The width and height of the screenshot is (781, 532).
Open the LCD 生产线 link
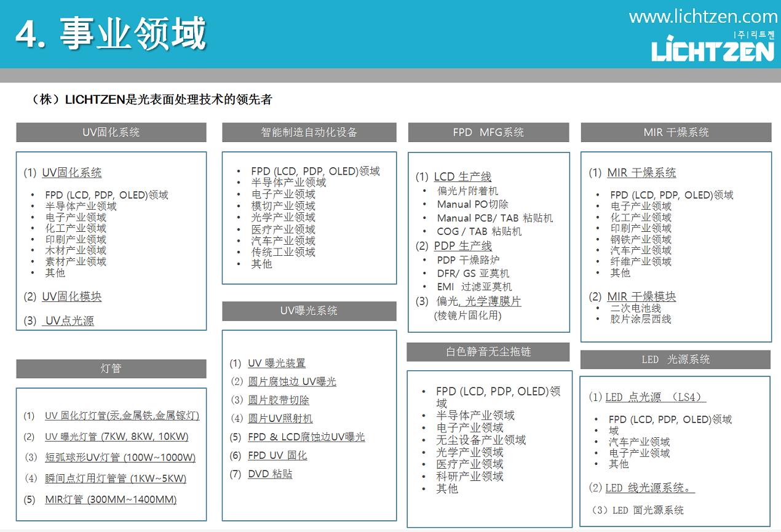(463, 177)
